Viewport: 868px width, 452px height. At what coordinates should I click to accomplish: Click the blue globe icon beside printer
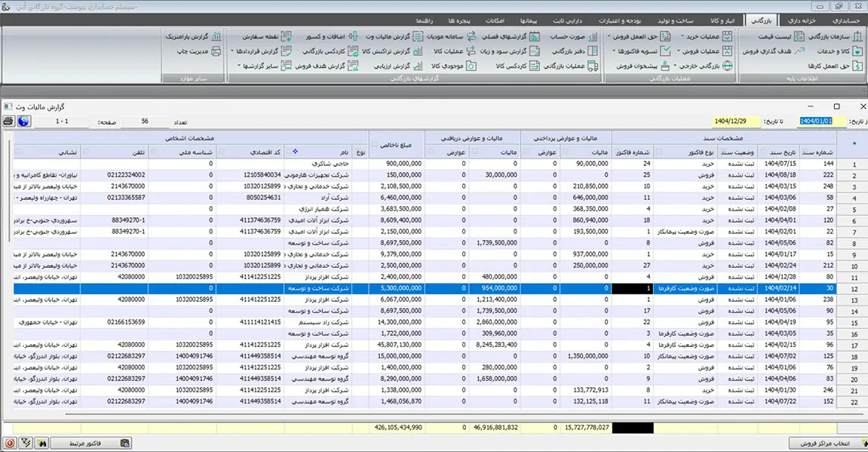tap(24, 121)
